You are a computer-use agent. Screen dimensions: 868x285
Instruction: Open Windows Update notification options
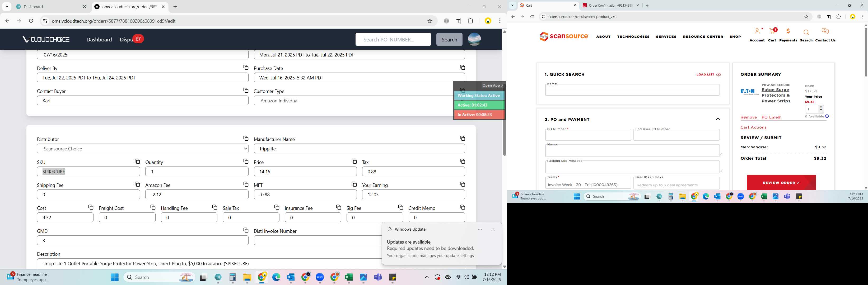tap(479, 230)
